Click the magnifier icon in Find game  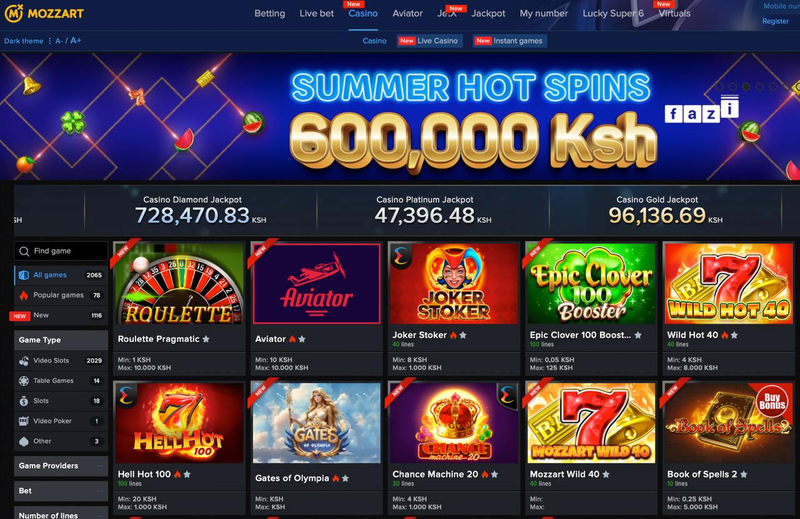pyautogui.click(x=24, y=251)
